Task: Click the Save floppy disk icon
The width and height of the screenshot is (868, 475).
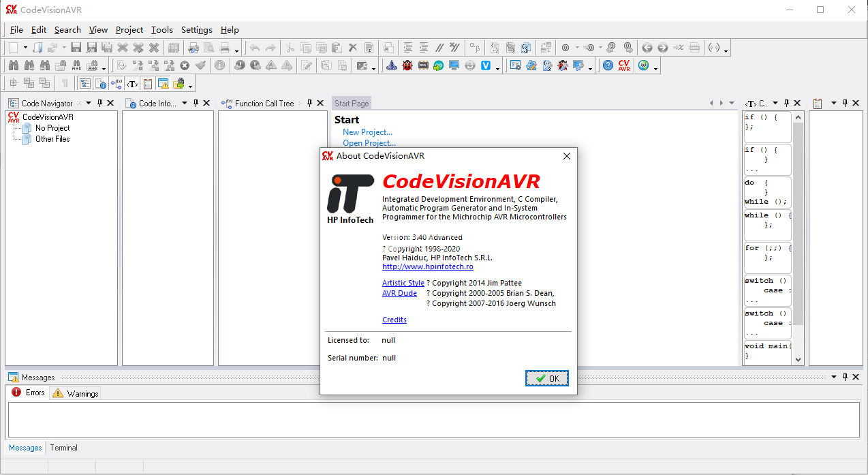Action: coord(76,48)
